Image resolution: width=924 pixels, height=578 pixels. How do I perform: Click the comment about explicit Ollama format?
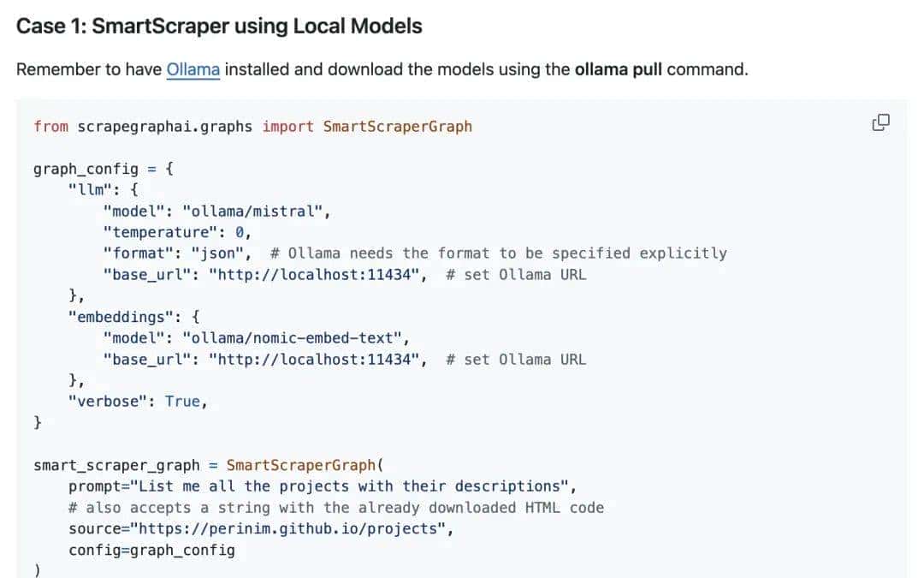tap(498, 253)
